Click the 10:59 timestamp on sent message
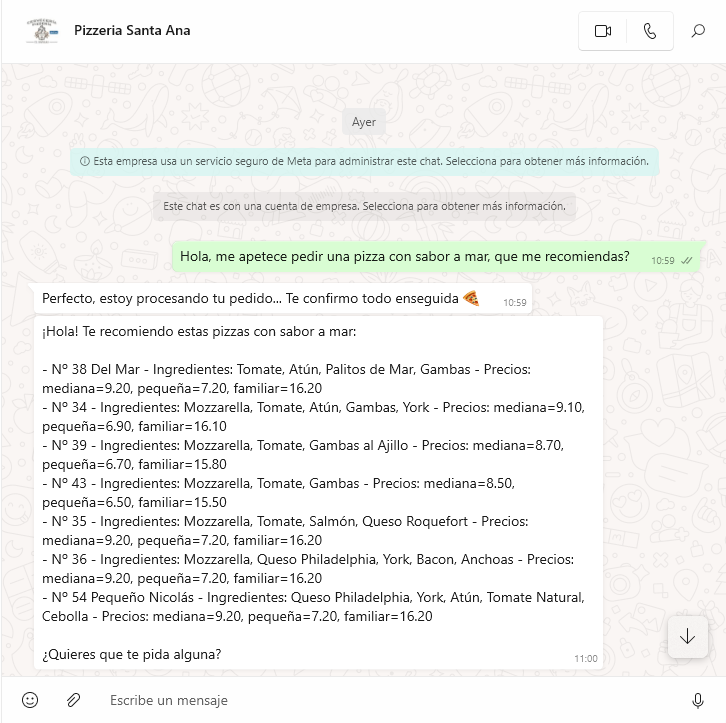Screen dimensions: 726x723 point(663,261)
